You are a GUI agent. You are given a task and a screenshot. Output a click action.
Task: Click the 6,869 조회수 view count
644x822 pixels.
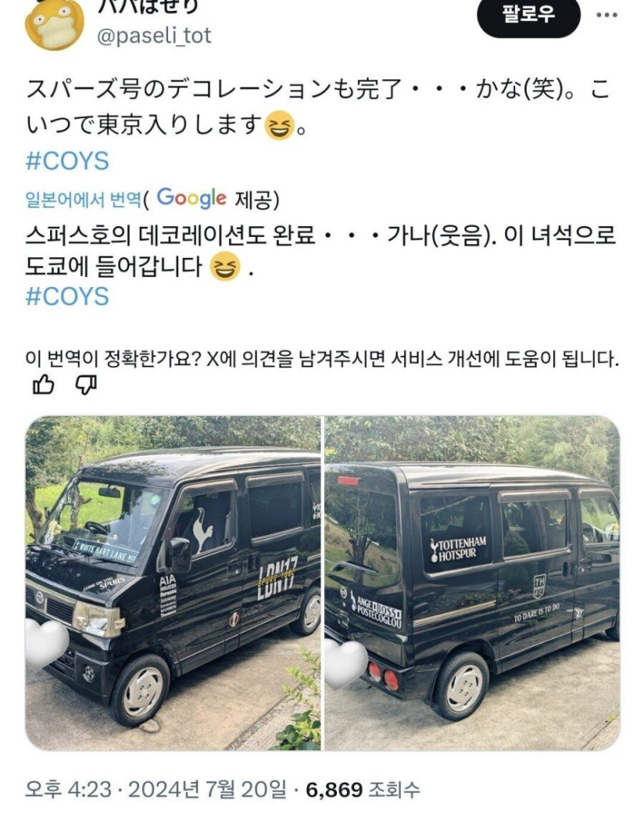pyautogui.click(x=362, y=790)
